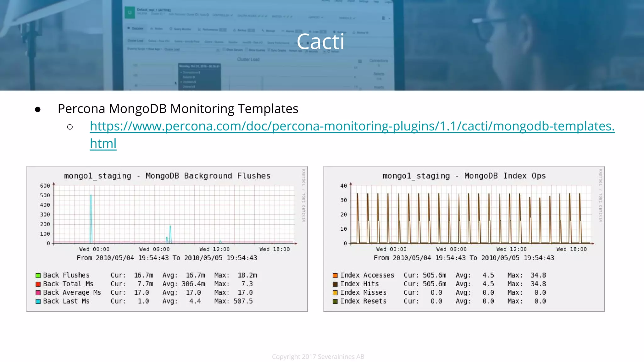This screenshot has height=362, width=644.
Task: Click 'Index Hits' legend label
Action: tap(359, 284)
